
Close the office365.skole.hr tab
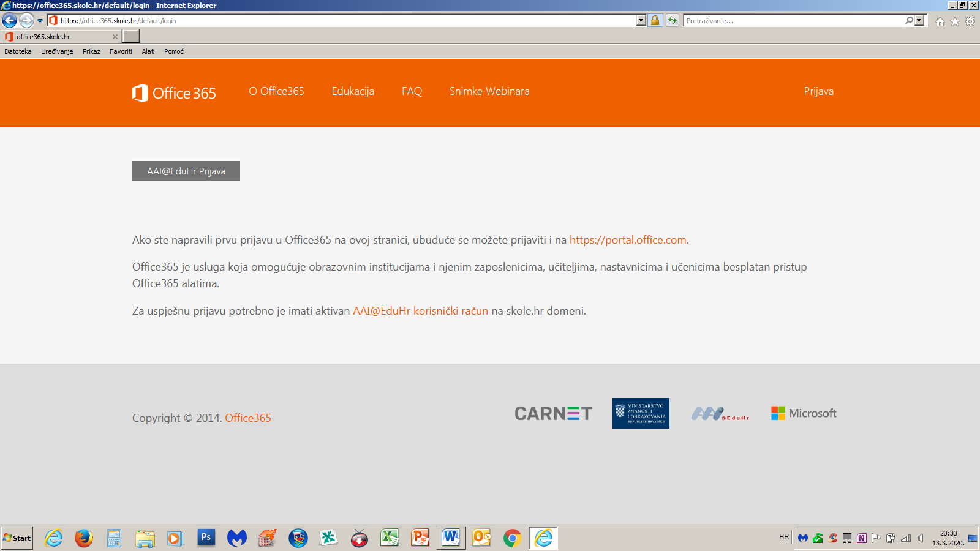click(x=115, y=37)
